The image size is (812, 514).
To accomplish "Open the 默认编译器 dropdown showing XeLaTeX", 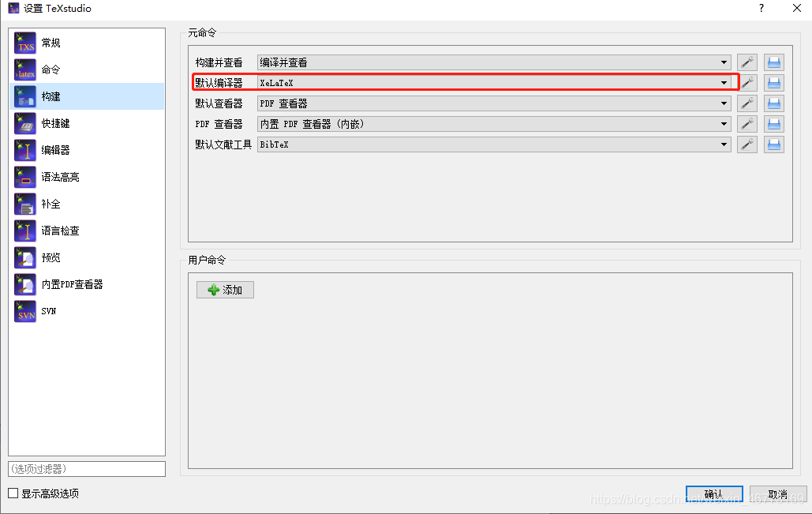I will (x=494, y=83).
